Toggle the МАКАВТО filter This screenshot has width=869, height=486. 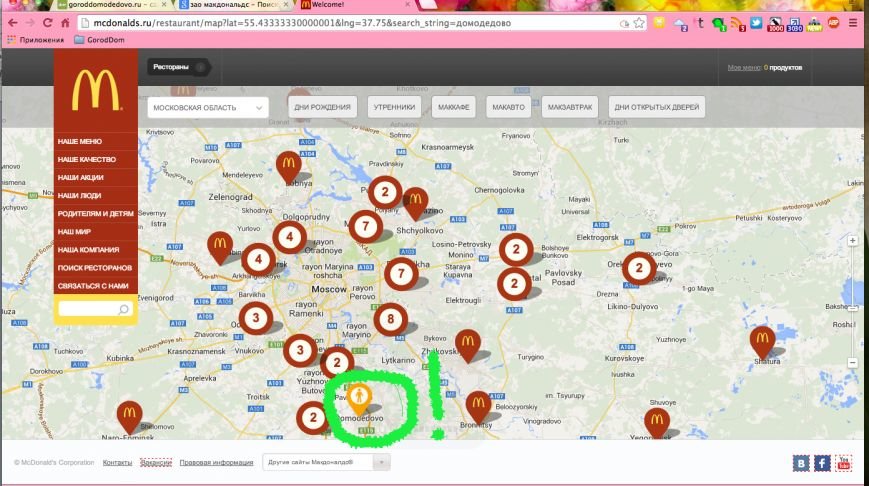508,107
